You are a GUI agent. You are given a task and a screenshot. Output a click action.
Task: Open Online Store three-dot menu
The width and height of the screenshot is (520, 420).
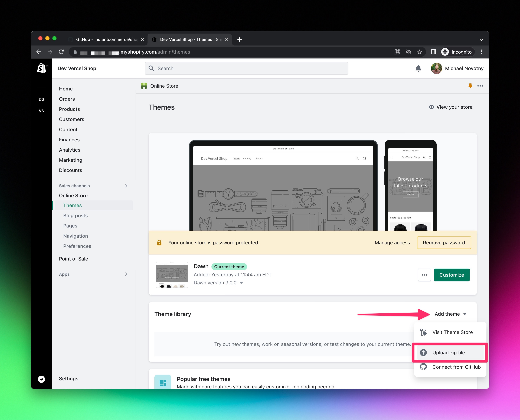(x=480, y=86)
